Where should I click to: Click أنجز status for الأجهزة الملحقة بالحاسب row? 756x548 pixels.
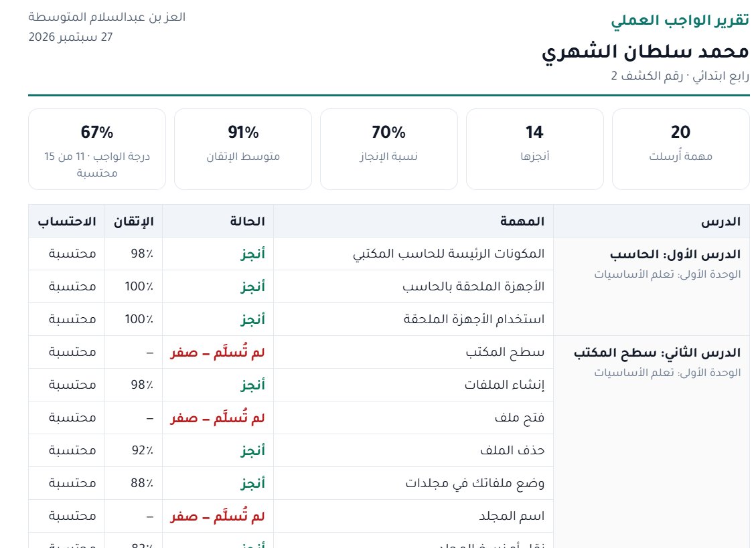252,286
